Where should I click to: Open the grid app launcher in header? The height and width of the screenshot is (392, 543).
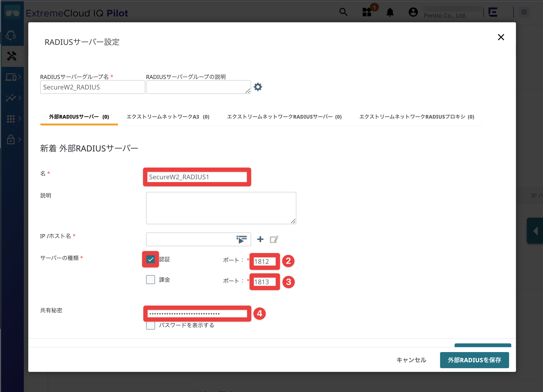[524, 12]
